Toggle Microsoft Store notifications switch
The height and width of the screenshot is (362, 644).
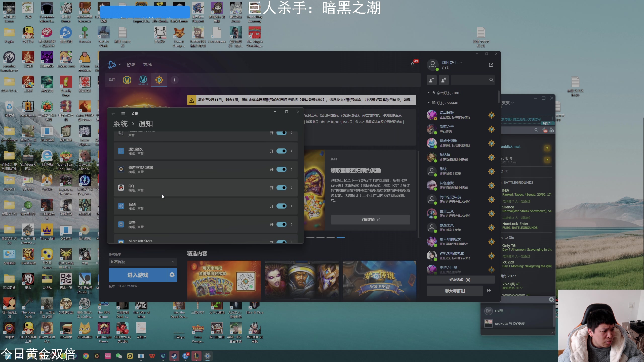pos(281,242)
